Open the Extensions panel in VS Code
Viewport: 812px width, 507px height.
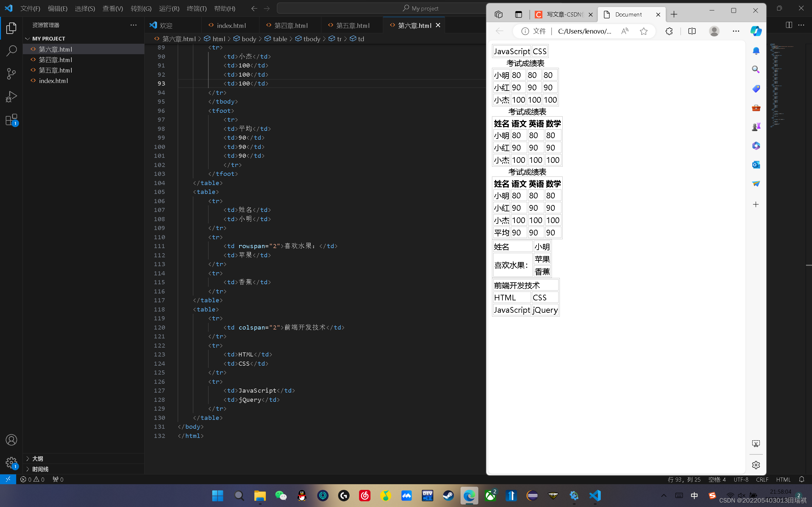(x=11, y=119)
